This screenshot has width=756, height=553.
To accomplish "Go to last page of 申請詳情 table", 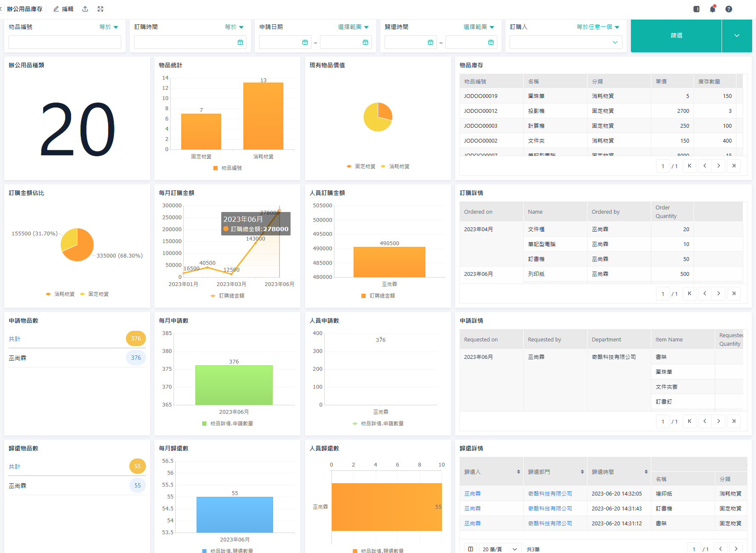I will (x=734, y=421).
